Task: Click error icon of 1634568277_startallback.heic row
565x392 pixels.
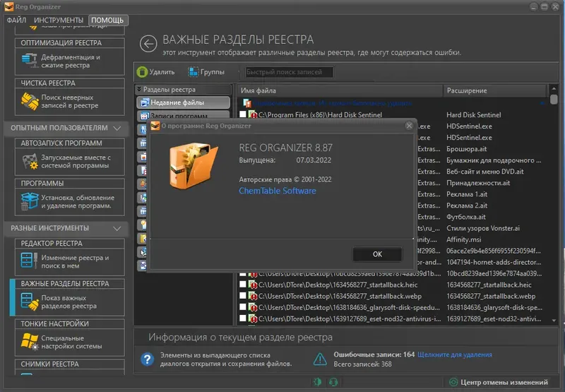Action: click(253, 285)
